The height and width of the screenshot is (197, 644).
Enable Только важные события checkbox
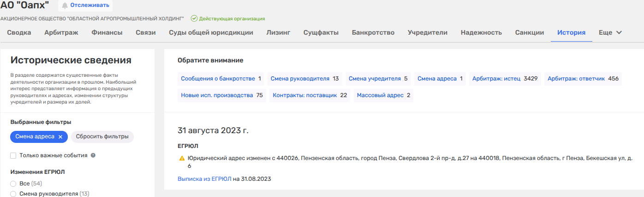coord(13,155)
